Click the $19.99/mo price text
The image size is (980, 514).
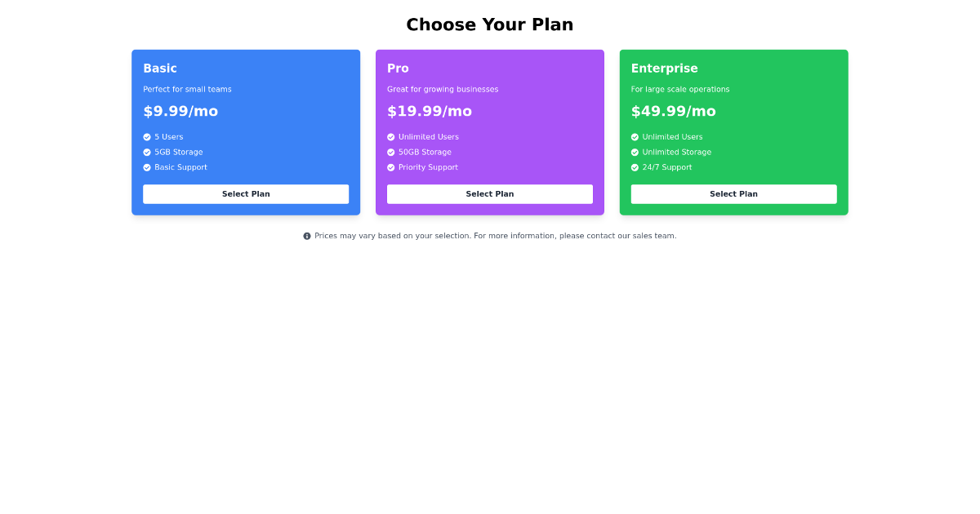click(430, 111)
